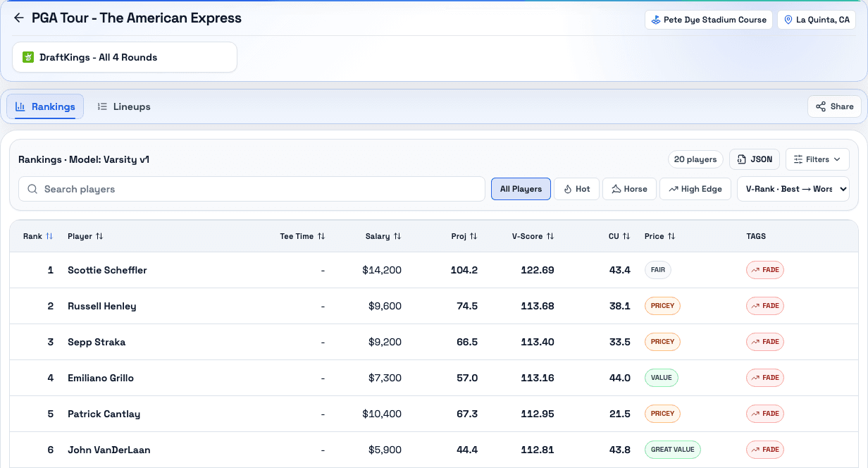Click the 20 players count badge
Viewport: 868px width, 468px height.
[x=695, y=159]
